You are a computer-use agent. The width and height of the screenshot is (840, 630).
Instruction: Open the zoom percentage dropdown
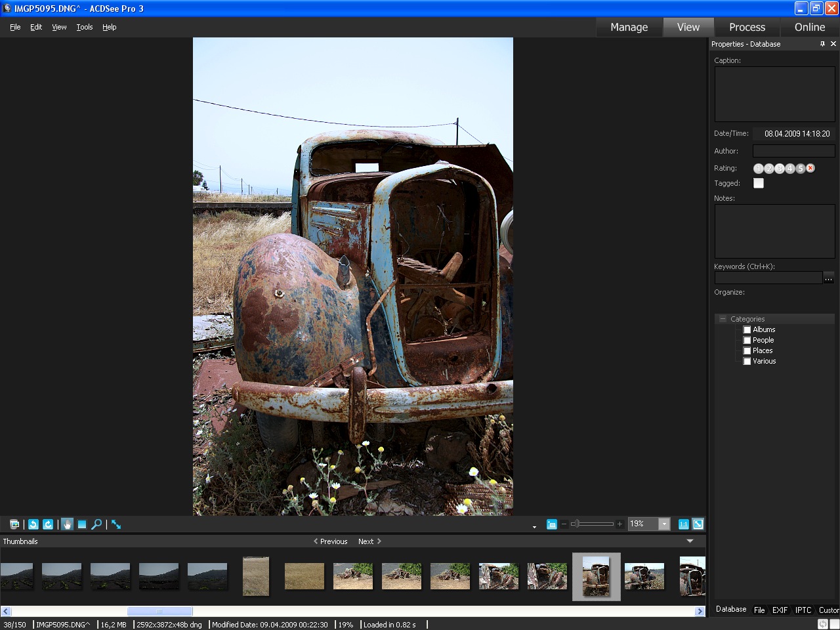point(663,524)
